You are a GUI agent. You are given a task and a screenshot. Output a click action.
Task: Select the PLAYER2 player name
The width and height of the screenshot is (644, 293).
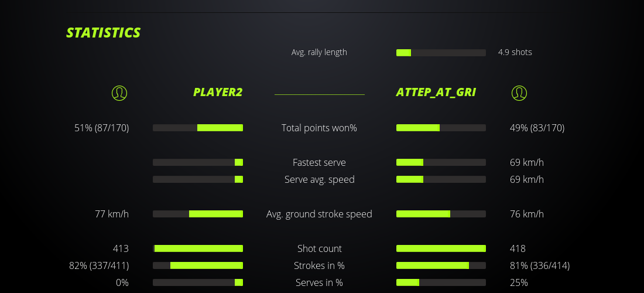[218, 92]
